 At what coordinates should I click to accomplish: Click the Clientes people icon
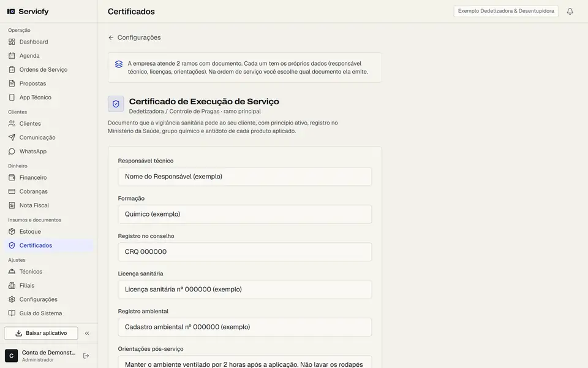pos(12,123)
